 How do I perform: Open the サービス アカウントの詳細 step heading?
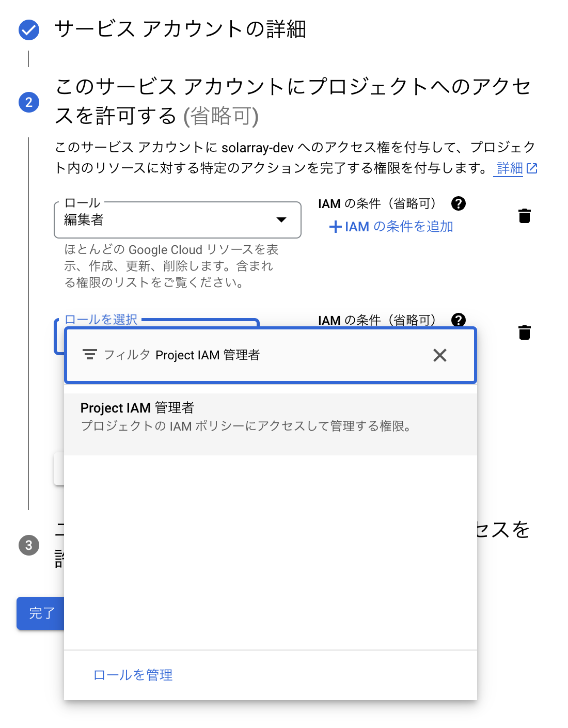180,29
